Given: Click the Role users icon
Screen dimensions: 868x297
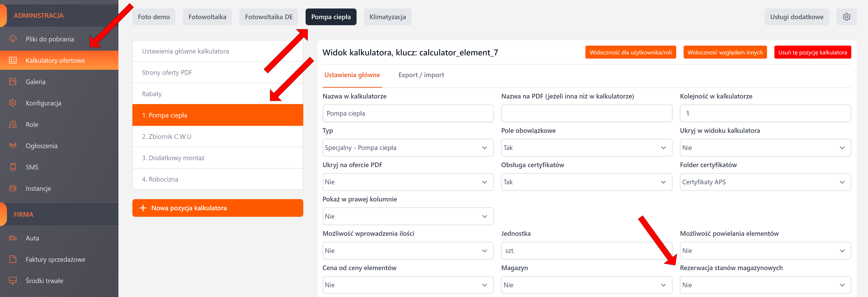Looking at the screenshot, I should (x=13, y=124).
